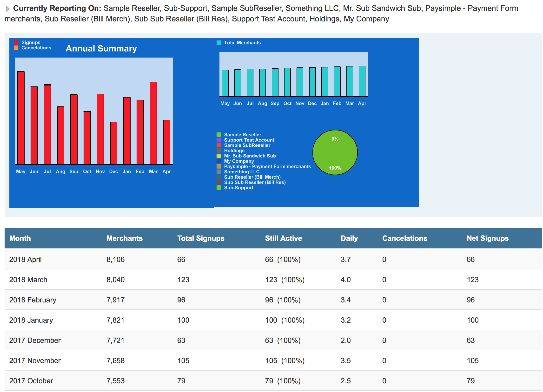Click the red Signups legend swatch
Image resolution: width=543 pixels, height=392 pixels.
16,43
